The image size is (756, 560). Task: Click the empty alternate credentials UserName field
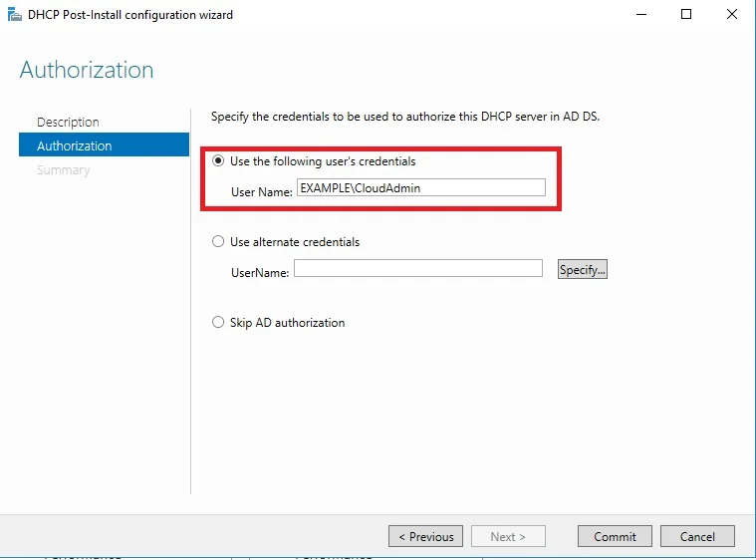[x=417, y=269]
